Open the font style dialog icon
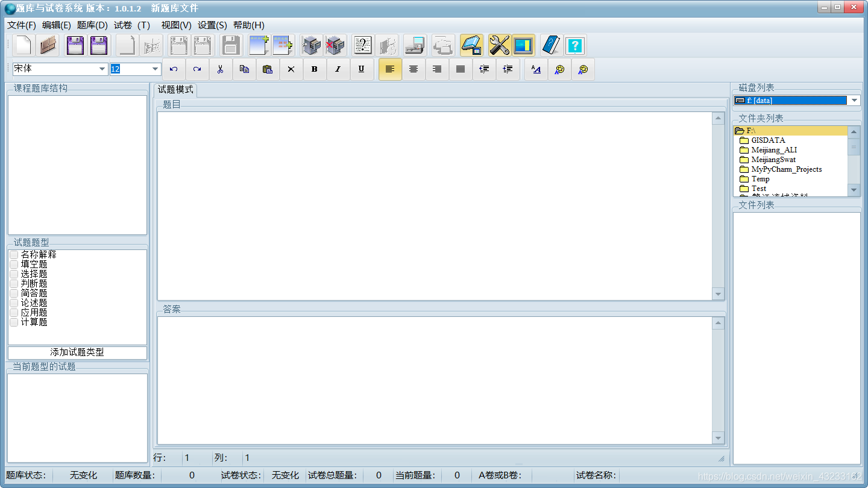This screenshot has width=868, height=488. (536, 69)
